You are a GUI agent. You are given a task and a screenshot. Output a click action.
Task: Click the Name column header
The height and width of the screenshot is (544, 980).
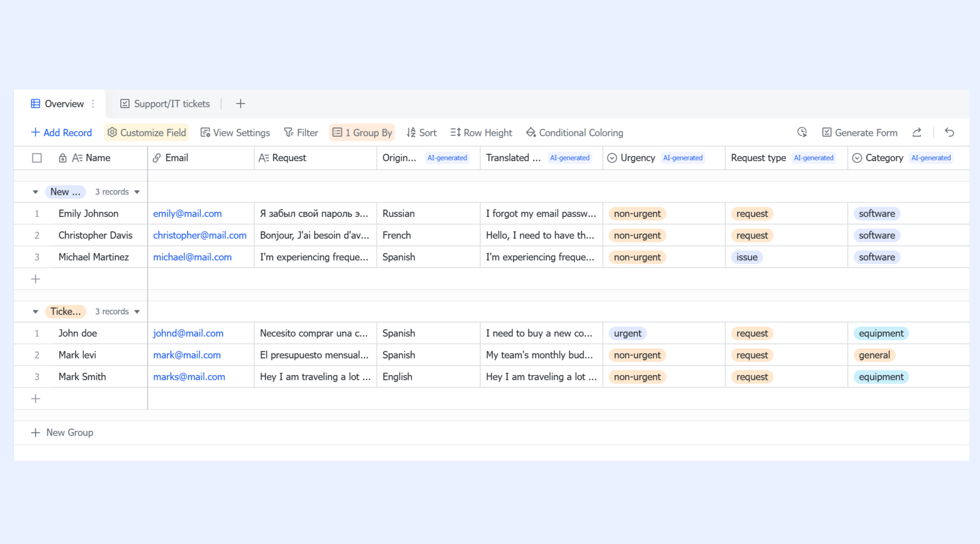pos(98,158)
